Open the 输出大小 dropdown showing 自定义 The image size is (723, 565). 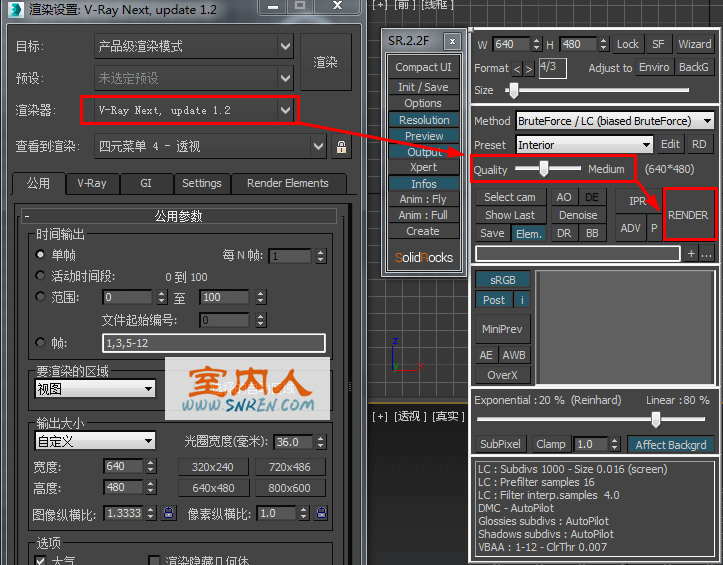point(95,441)
